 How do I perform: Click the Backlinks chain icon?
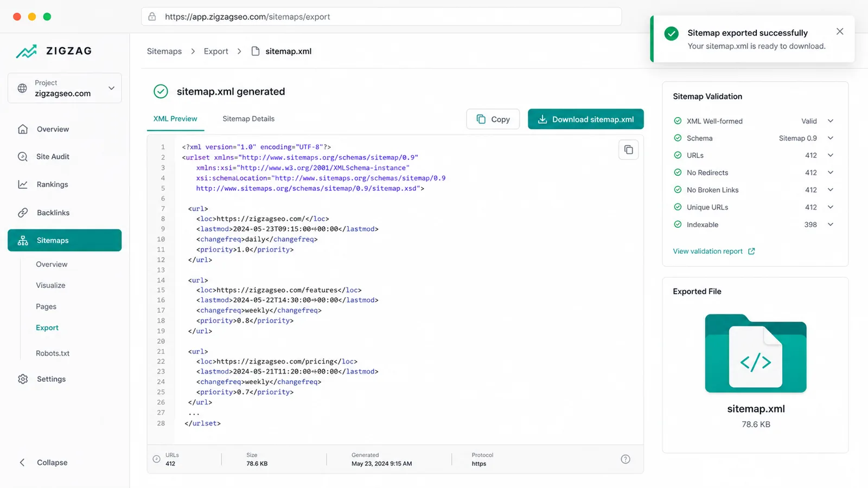click(23, 213)
